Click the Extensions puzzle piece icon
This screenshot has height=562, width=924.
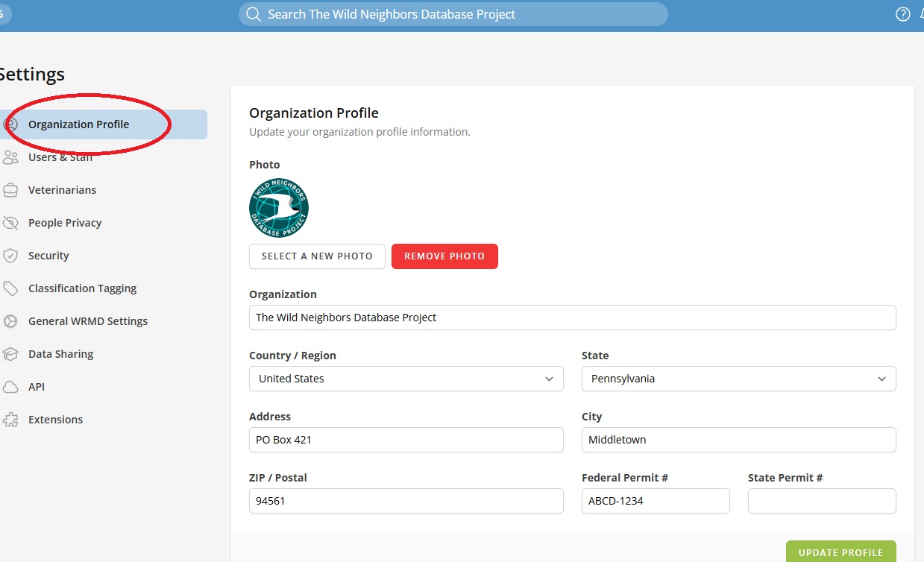[10, 420]
